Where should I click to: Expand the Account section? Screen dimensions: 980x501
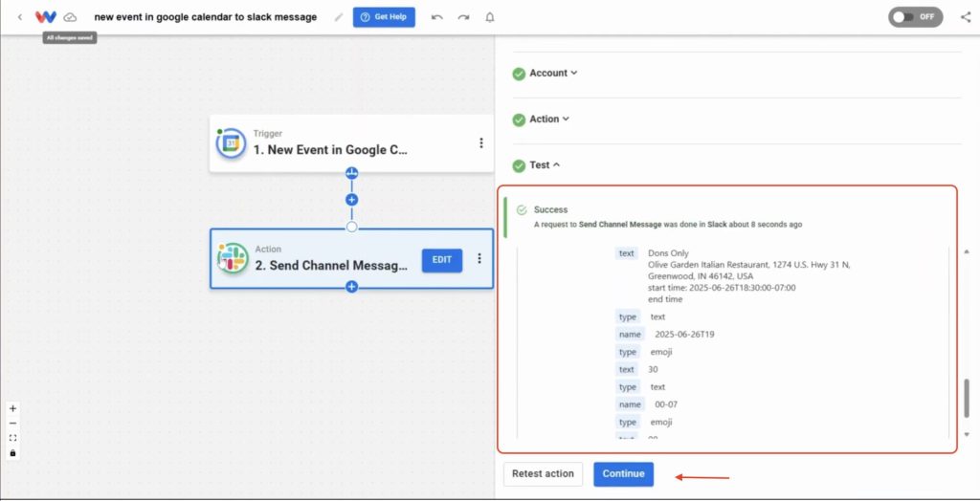tap(553, 73)
